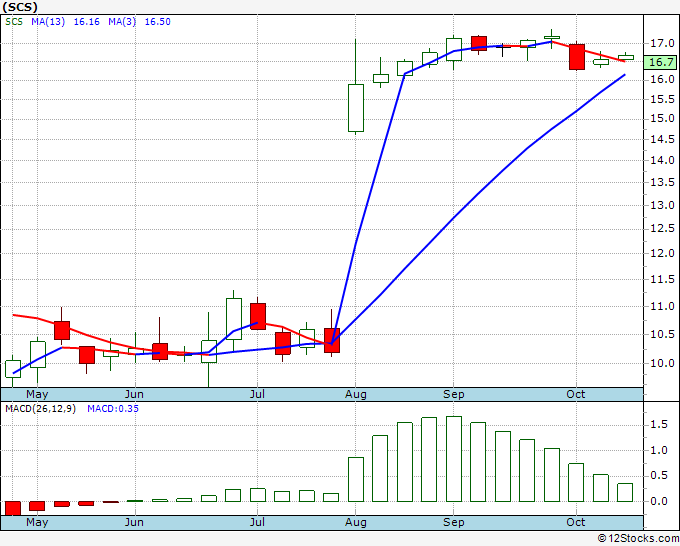The width and height of the screenshot is (680, 546).
Task: Open the 12Stocks.com copyright link
Action: 638,539
